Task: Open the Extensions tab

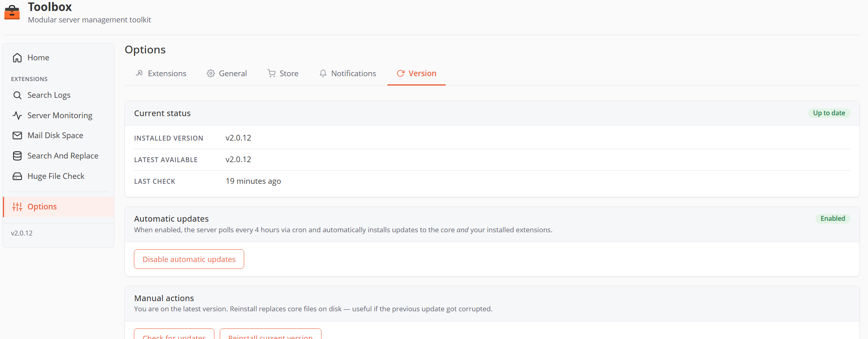Action: click(161, 73)
